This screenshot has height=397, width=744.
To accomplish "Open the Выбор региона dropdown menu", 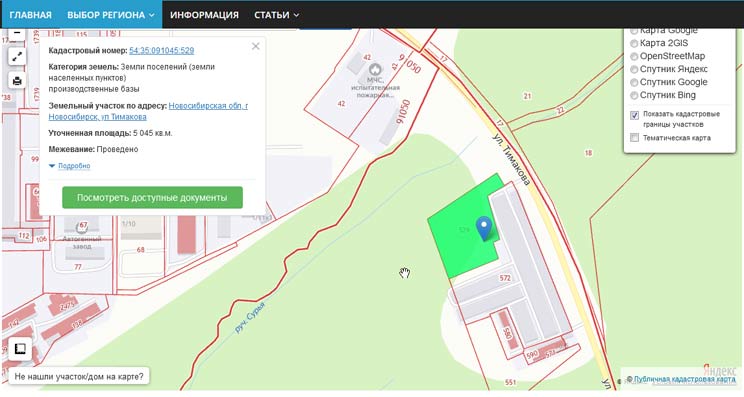I will (x=111, y=15).
